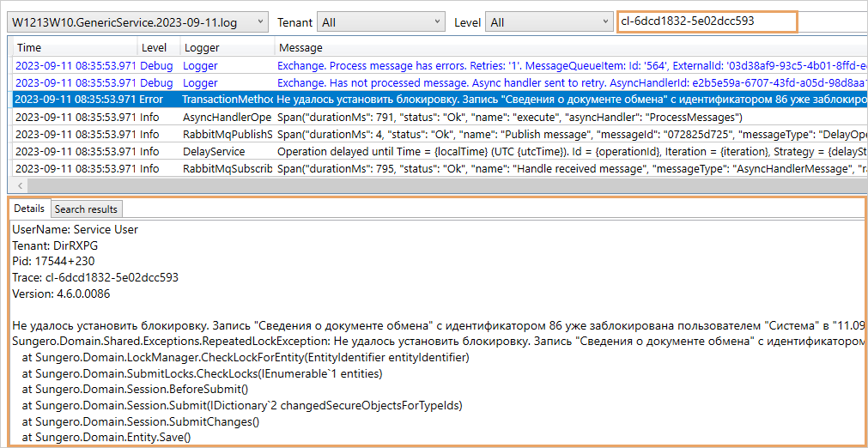
Task: Click the Sungero.Domain.Entity.Save() stack trace line
Action: click(106, 437)
